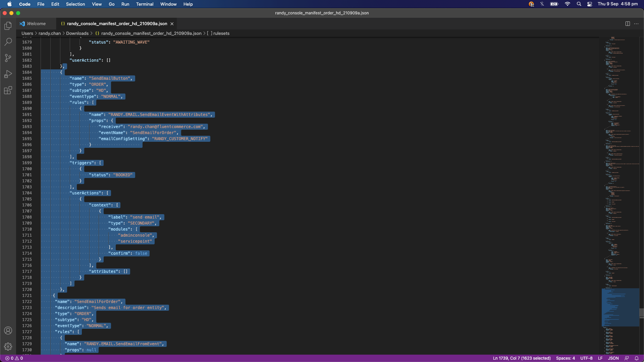This screenshot has height=362, width=644.
Task: Split the editor to the right
Action: pos(628,24)
